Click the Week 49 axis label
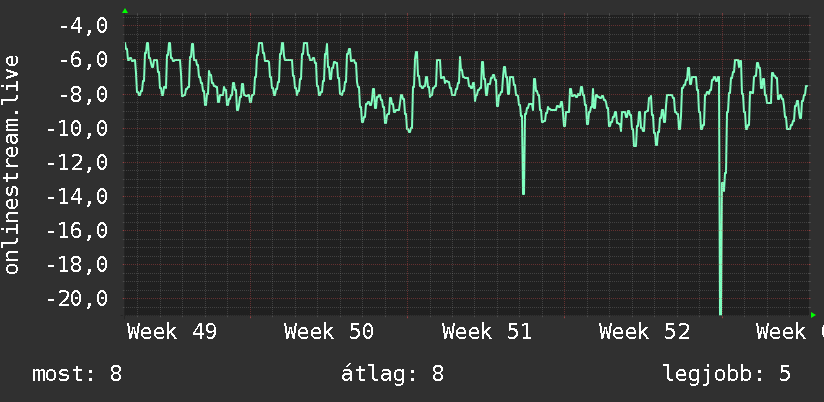Image resolution: width=824 pixels, height=402 pixels. [172, 332]
